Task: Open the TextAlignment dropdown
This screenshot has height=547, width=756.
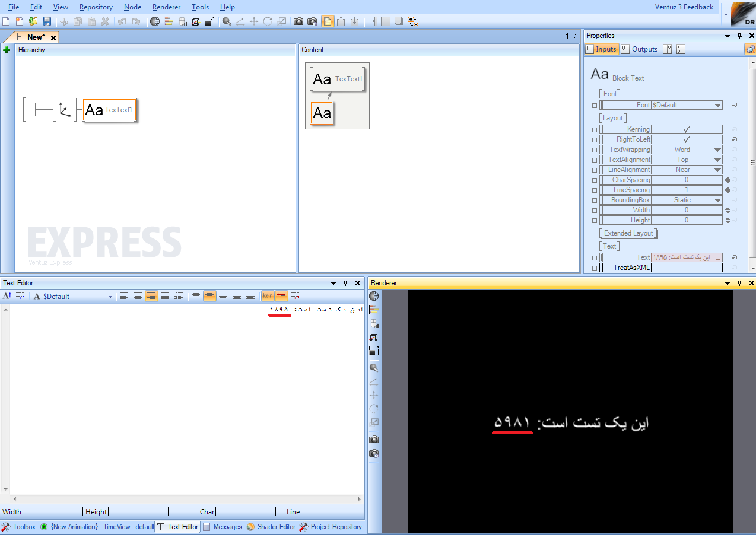Action: [717, 160]
